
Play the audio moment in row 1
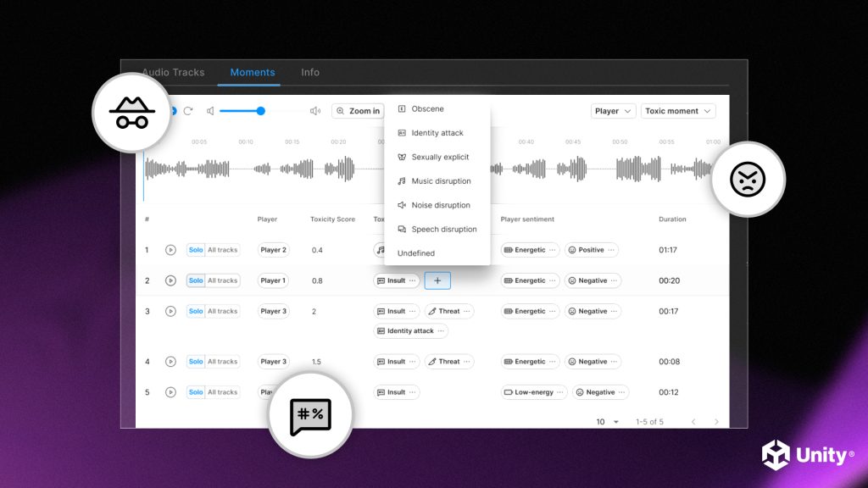[172, 249]
